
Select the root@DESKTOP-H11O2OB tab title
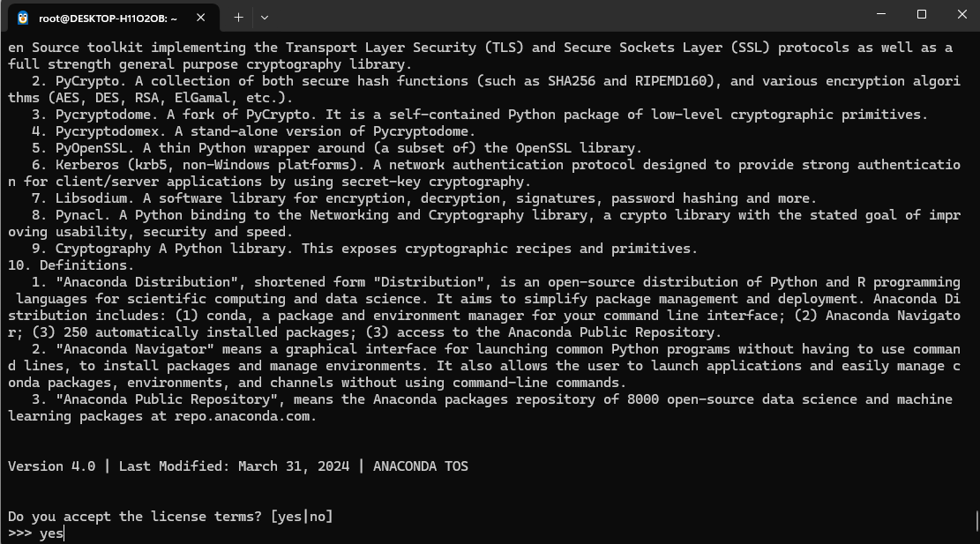108,19
